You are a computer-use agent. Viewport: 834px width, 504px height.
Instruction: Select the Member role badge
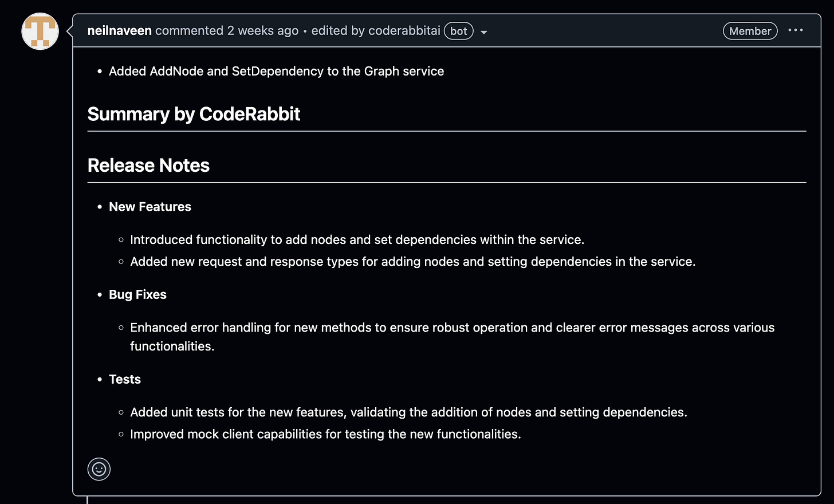click(750, 30)
